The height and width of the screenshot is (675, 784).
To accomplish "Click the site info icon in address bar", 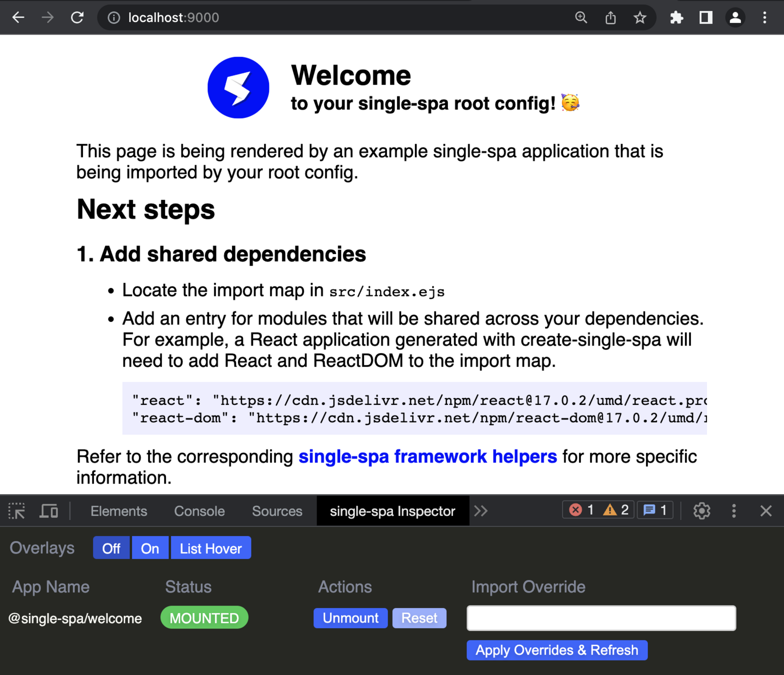I will click(x=114, y=18).
